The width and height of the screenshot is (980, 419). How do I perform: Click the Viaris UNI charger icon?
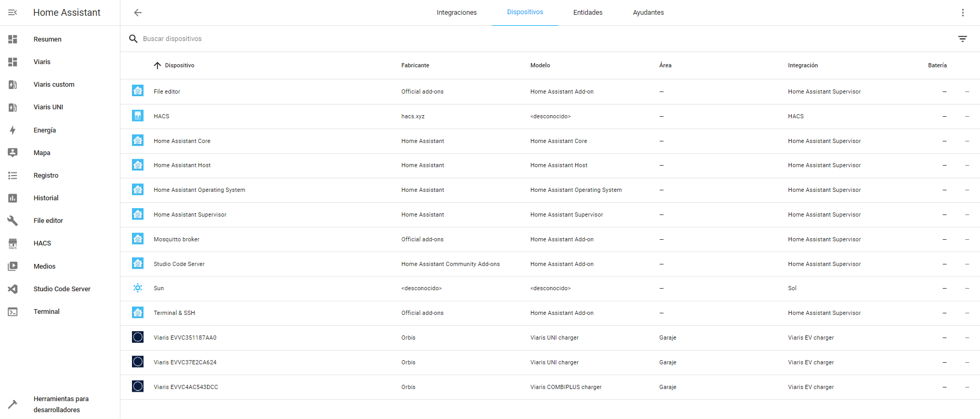13,107
